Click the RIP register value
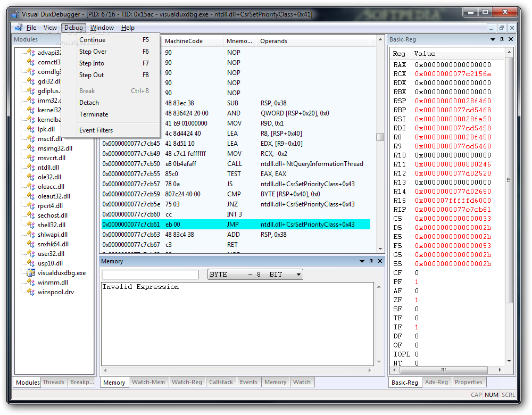Screen dimensions: 532x415 453,210
